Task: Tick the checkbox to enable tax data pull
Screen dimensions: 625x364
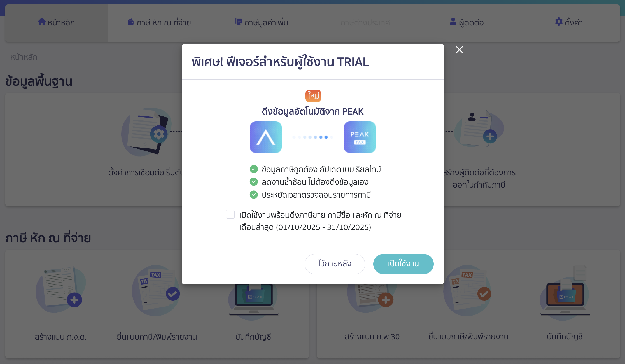Action: (x=230, y=214)
